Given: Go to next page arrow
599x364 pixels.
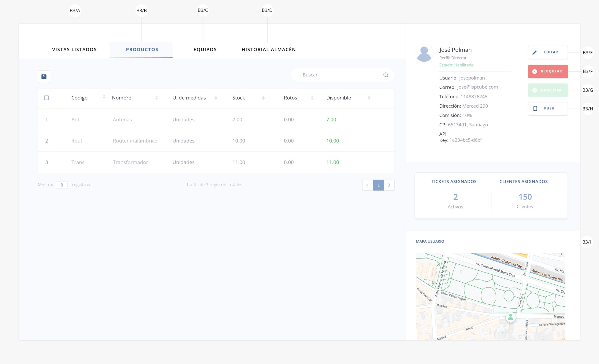Looking at the screenshot, I should (389, 185).
